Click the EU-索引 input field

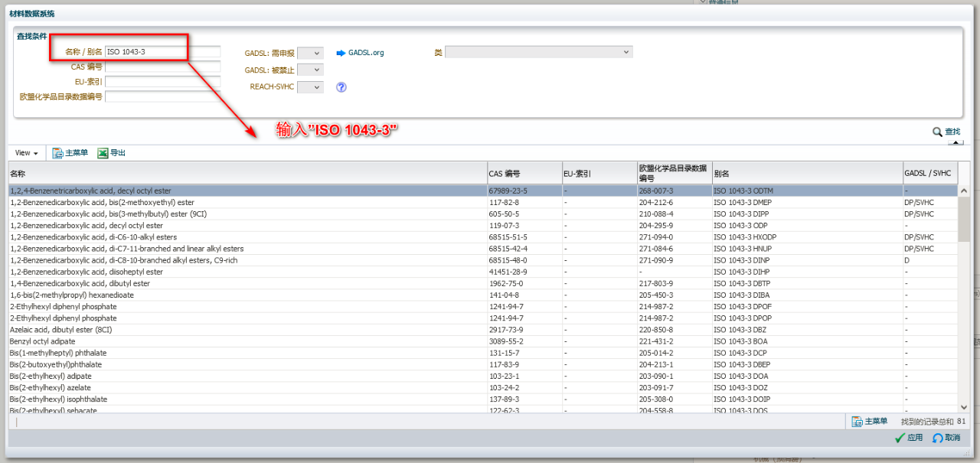(162, 81)
